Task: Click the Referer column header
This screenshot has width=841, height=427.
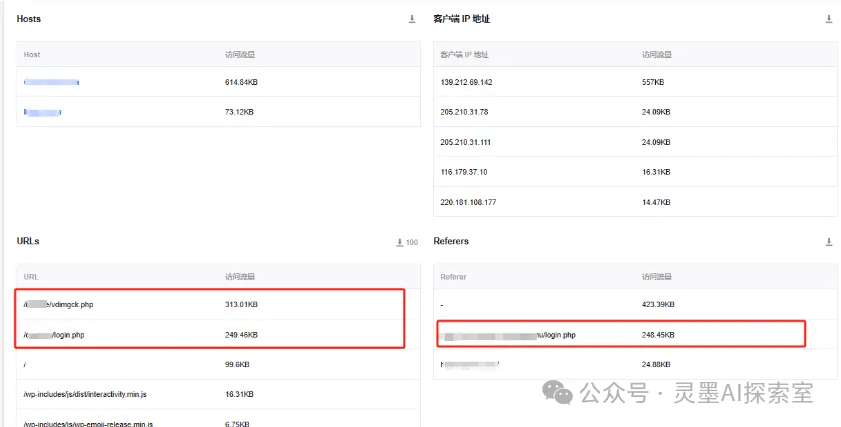Action: click(x=453, y=276)
